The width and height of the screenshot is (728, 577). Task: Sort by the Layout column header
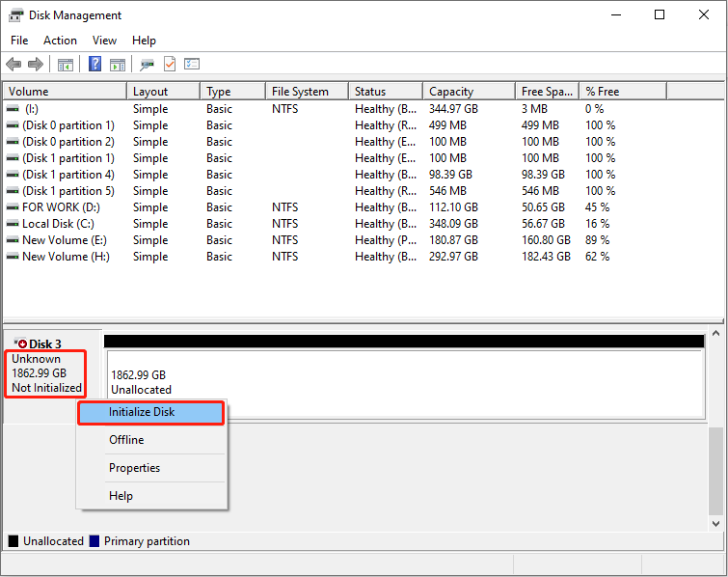[x=163, y=92]
